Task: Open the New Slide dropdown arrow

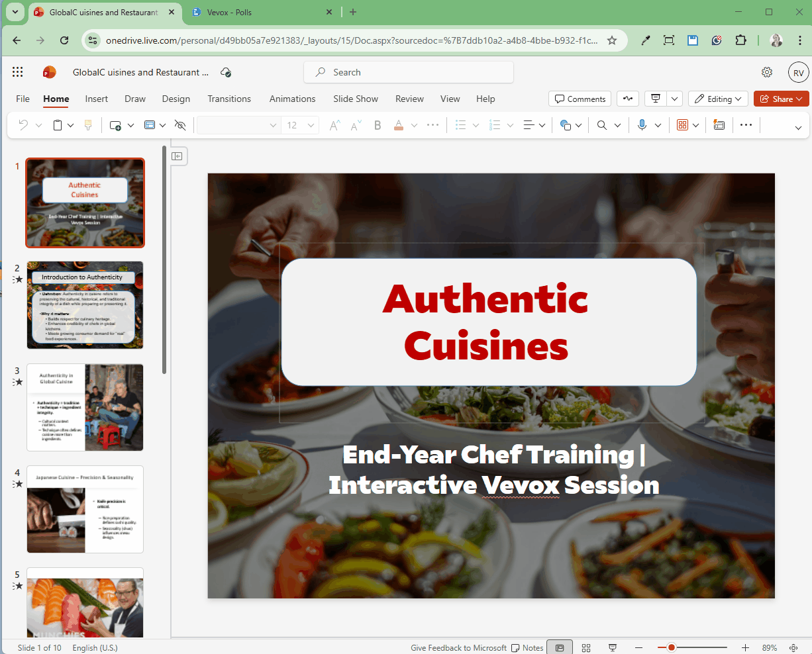Action: coord(130,124)
